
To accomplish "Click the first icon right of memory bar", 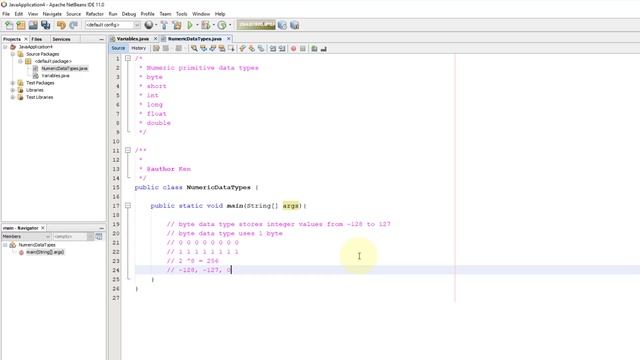I will pos(282,25).
